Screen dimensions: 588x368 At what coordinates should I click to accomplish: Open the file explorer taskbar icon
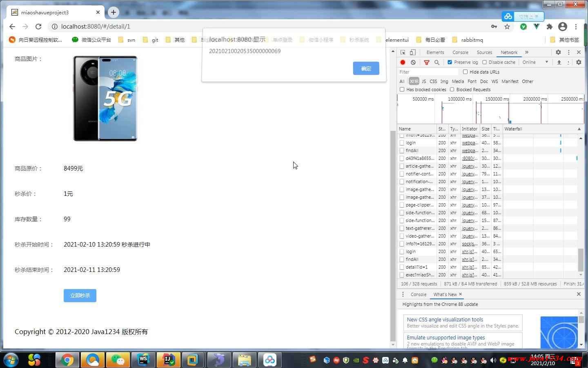coord(244,360)
